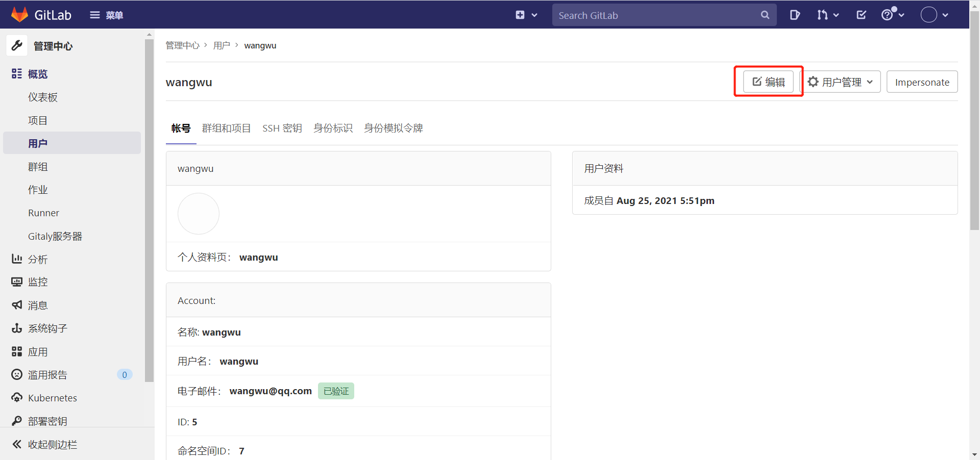Open 系统钩子 sidebar label
The height and width of the screenshot is (460, 980).
47,328
